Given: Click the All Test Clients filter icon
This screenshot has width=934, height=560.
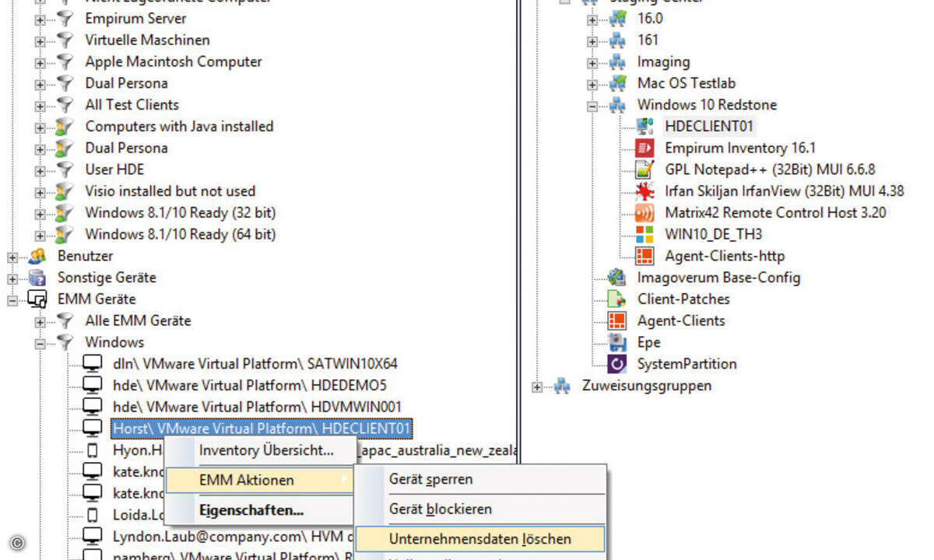Looking at the screenshot, I should coord(65,104).
